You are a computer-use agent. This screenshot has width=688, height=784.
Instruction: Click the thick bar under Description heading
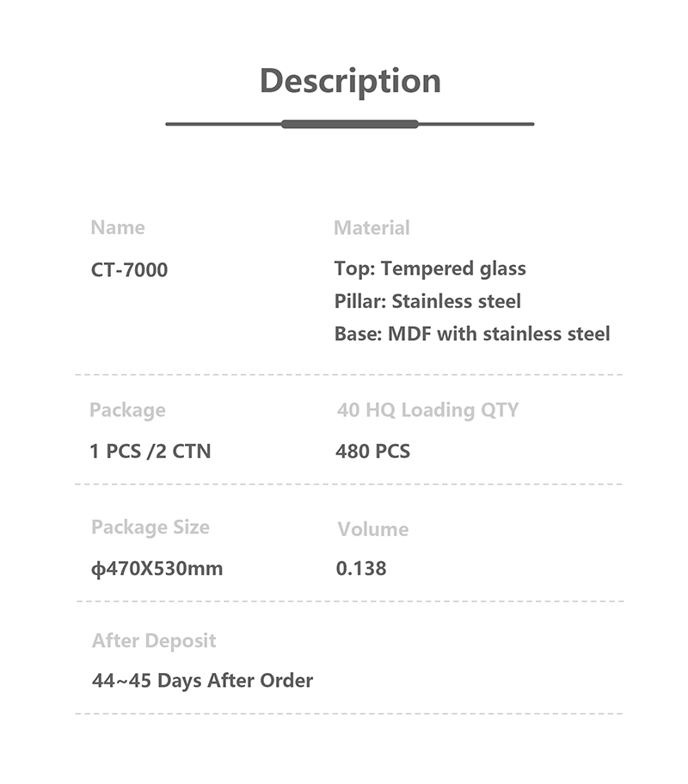point(349,124)
